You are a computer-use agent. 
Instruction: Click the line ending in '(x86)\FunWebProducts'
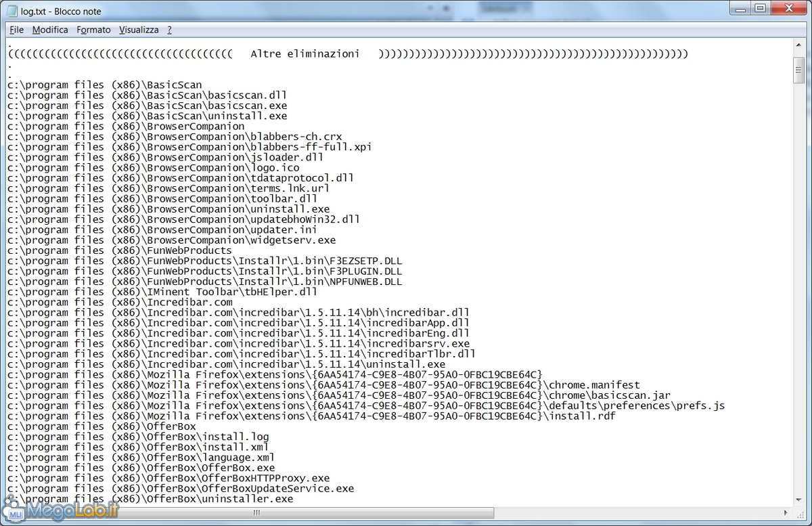[120, 250]
